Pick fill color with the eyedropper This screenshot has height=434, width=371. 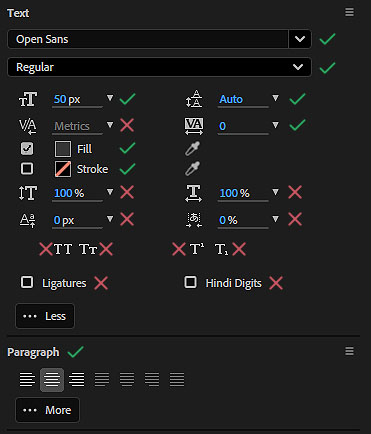click(x=193, y=149)
